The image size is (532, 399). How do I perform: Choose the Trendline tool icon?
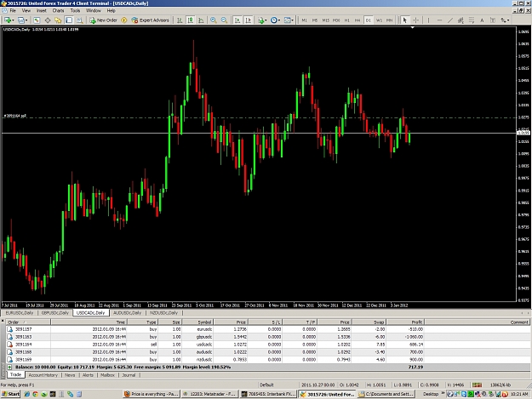coord(450,20)
